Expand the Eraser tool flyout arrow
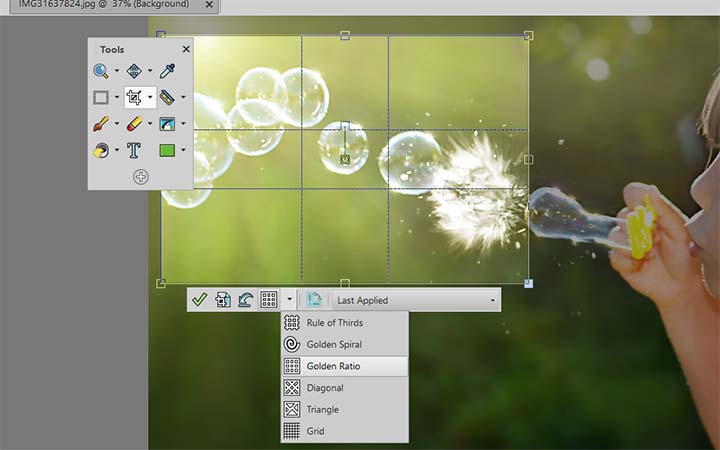 coord(150,124)
